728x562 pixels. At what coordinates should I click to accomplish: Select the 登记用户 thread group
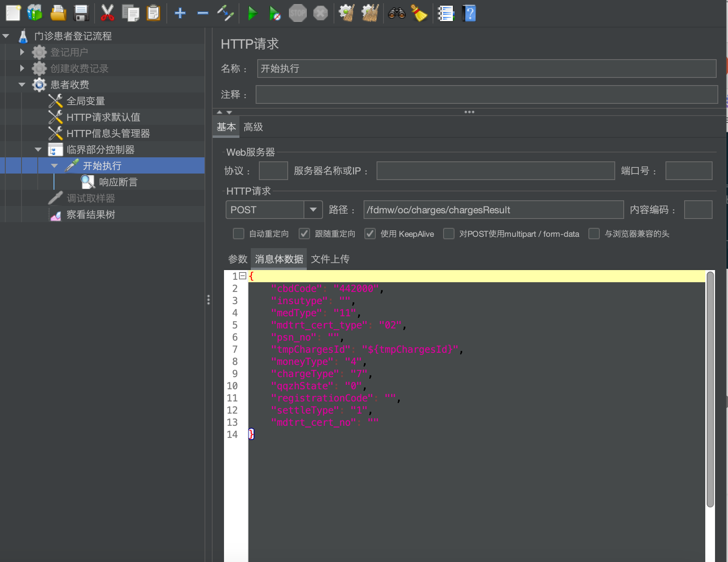tap(69, 52)
